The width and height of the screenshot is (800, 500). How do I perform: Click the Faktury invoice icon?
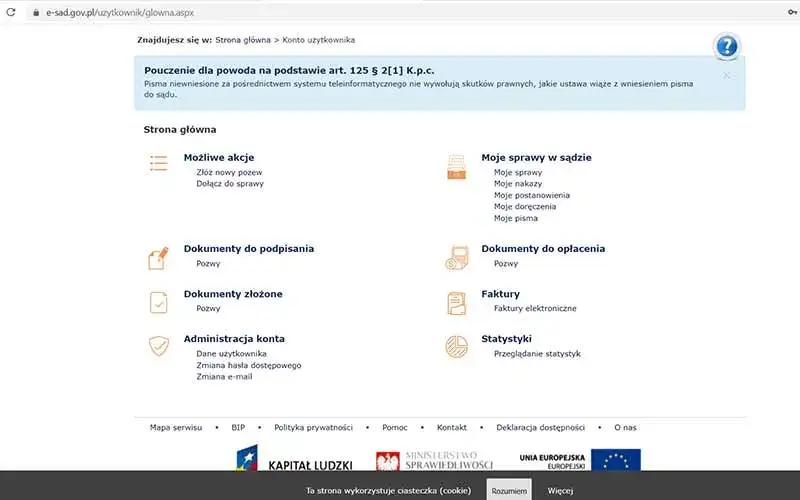coord(457,303)
